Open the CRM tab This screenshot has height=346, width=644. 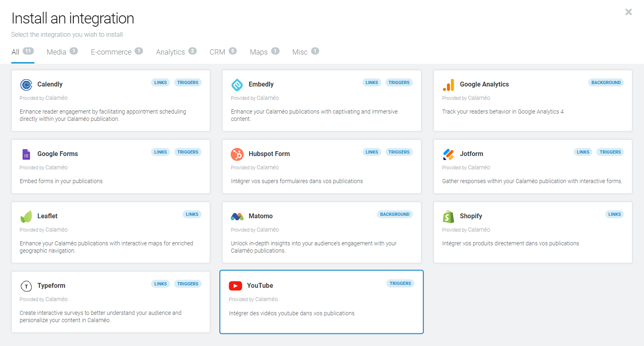click(223, 52)
